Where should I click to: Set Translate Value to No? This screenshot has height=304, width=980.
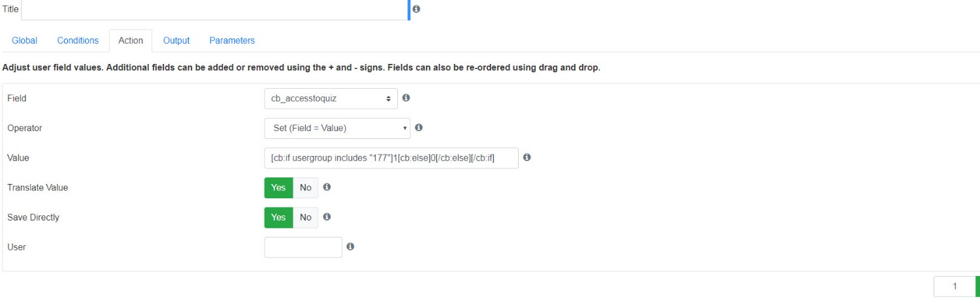(x=305, y=188)
